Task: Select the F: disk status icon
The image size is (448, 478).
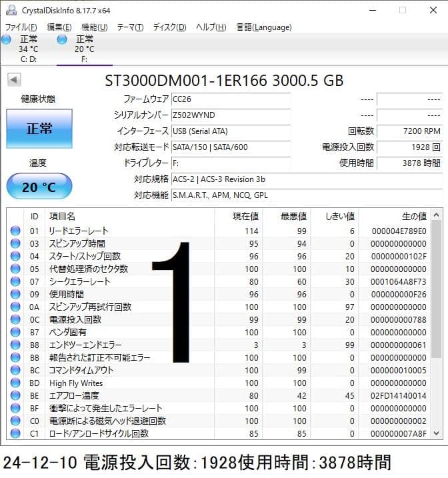Action: pyautogui.click(x=62, y=39)
